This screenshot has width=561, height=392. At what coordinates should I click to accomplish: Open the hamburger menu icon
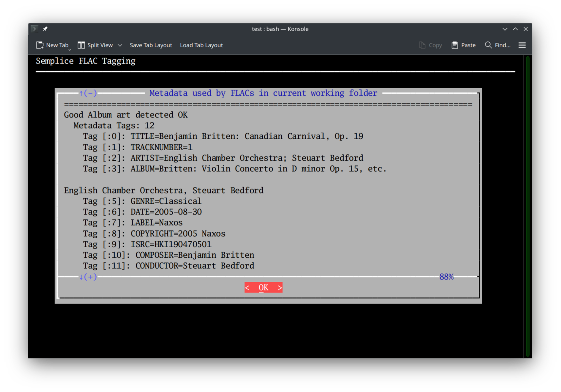pos(522,45)
